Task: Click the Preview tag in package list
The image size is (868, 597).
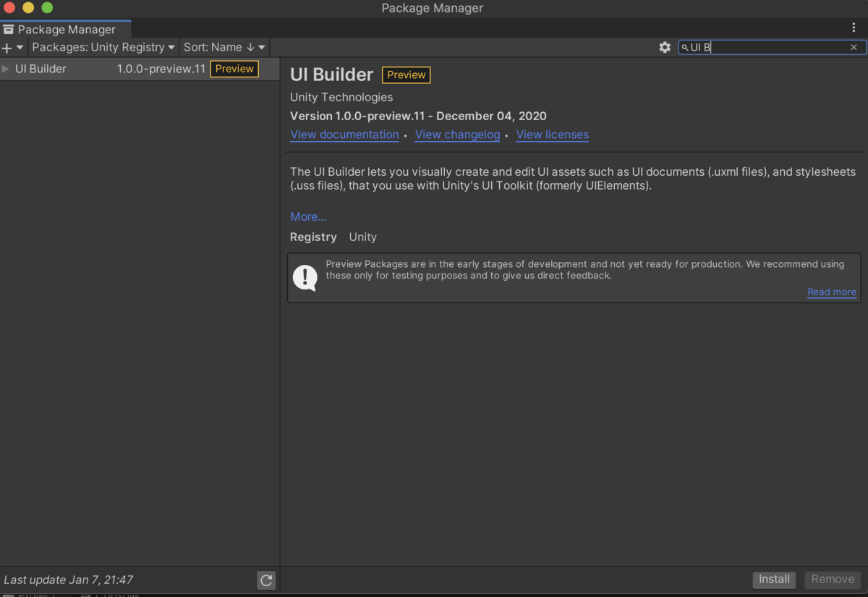Action: click(234, 69)
